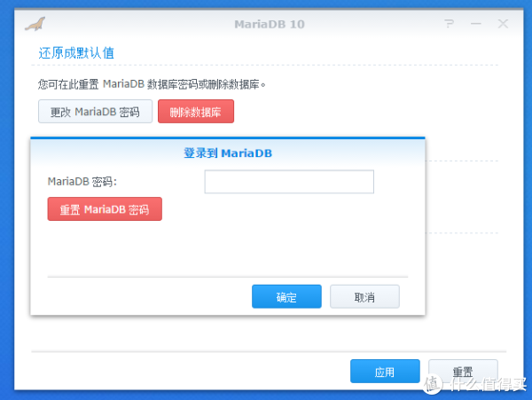This screenshot has height=400, width=532.
Task: Click the MariaDB seal logo in title bar
Action: [x=37, y=24]
